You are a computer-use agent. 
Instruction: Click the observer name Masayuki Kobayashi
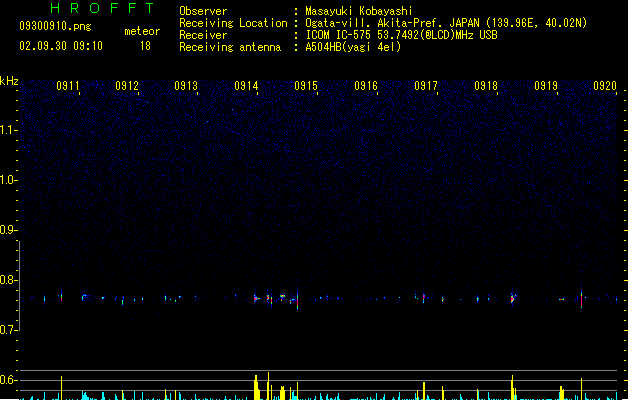359,11
